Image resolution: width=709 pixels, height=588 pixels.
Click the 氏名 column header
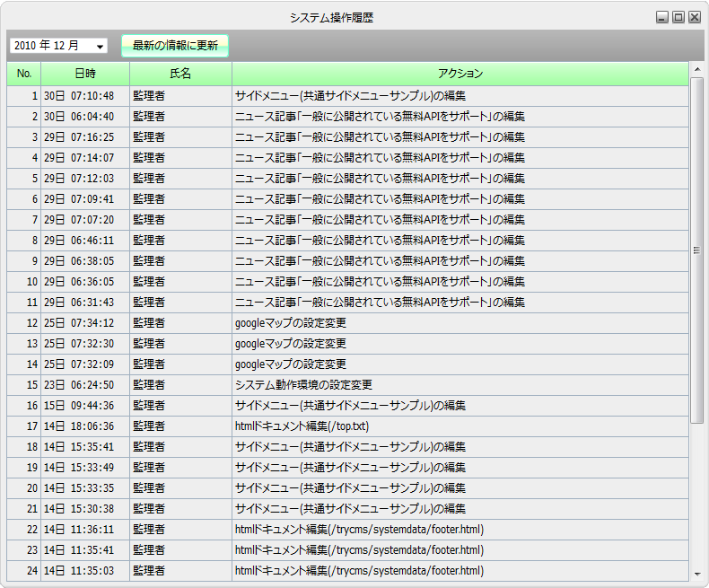[180, 74]
